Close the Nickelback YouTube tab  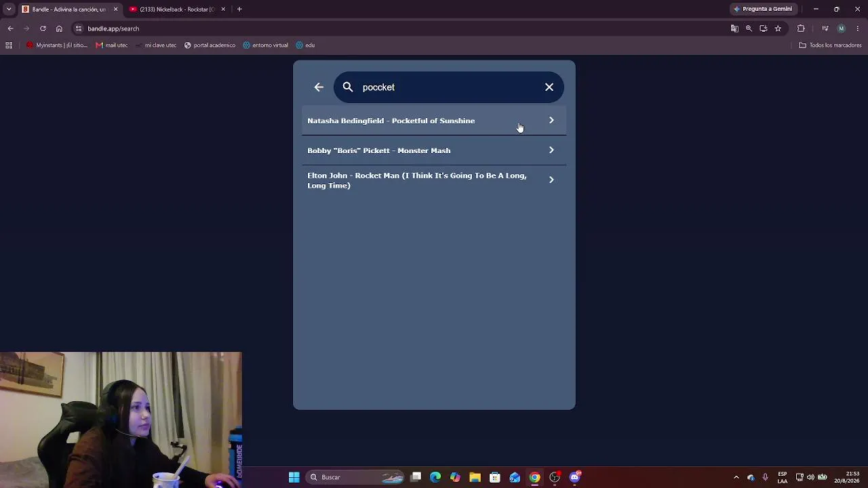pos(223,9)
